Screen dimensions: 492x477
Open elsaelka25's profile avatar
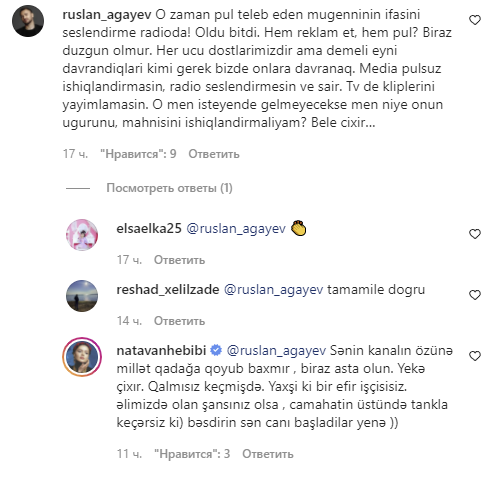pyautogui.click(x=82, y=235)
